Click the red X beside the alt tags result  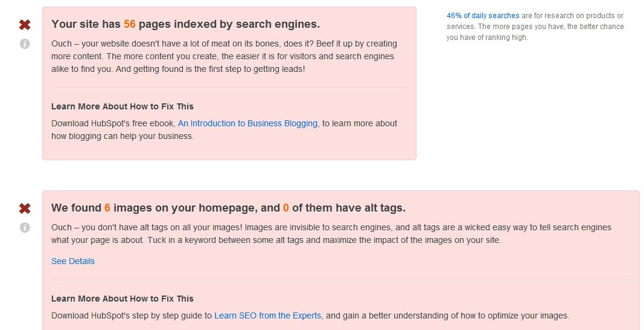pos(25,208)
